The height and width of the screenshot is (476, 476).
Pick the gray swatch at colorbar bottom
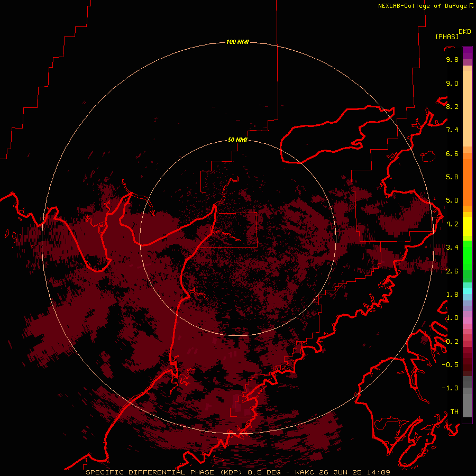467,405
